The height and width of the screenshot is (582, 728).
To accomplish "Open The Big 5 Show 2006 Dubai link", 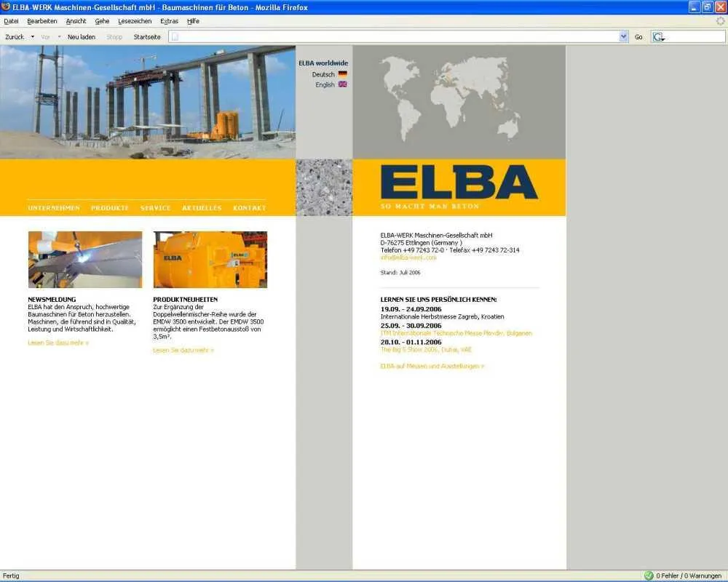I will tap(426, 349).
